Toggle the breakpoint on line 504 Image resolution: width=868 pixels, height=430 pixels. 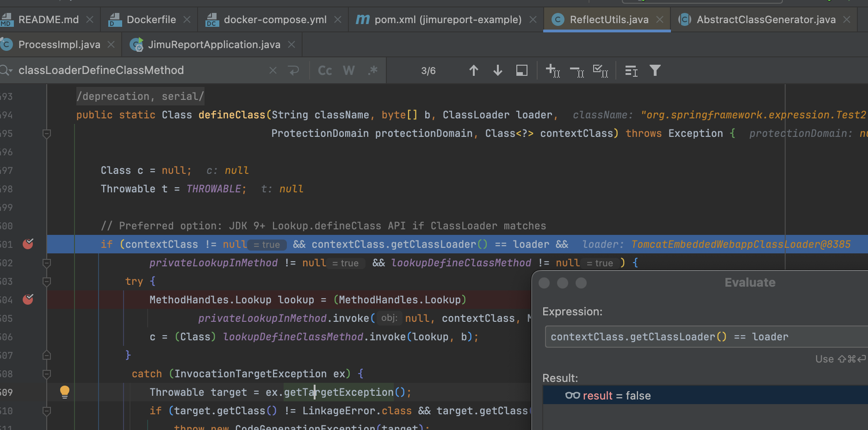coord(28,299)
